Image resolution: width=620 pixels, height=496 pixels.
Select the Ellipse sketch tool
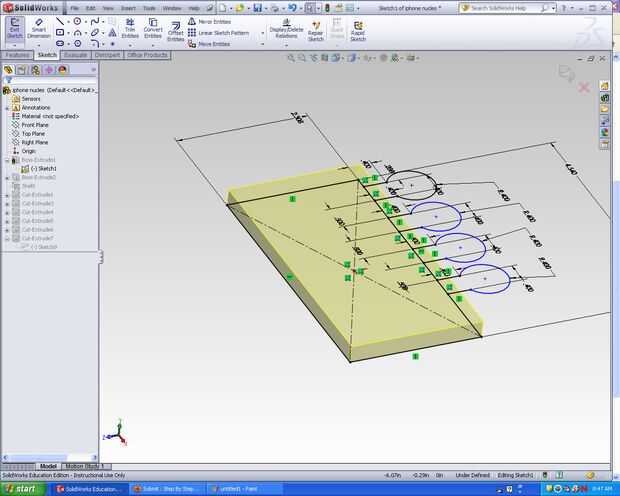click(x=95, y=32)
